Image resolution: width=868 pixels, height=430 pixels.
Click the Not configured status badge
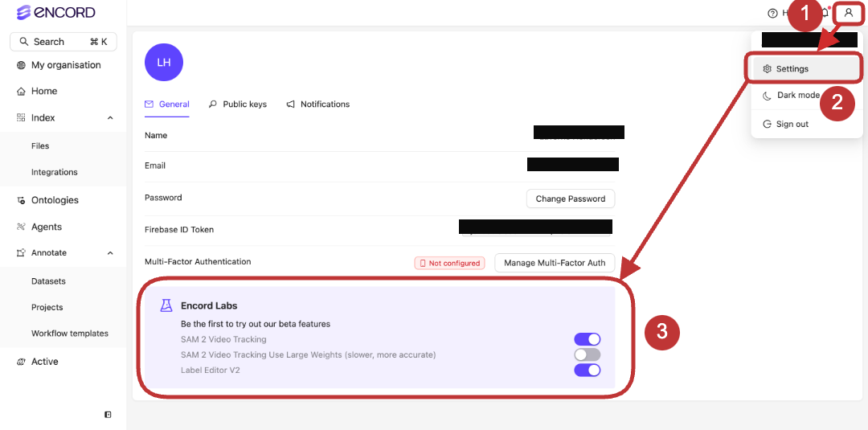[x=449, y=264]
